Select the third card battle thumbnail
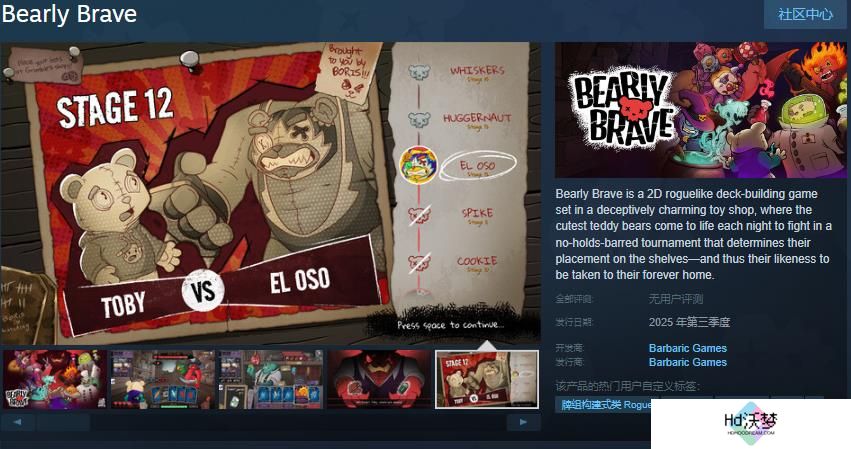 271,379
